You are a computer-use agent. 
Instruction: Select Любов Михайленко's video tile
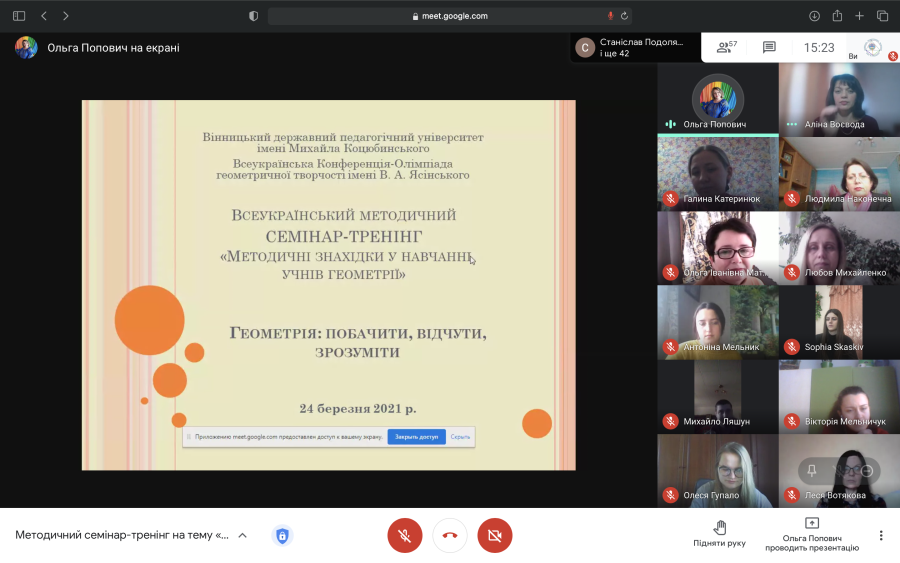pyautogui.click(x=839, y=248)
